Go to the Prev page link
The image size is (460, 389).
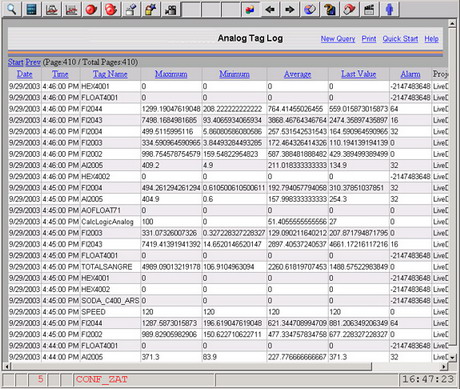(x=33, y=62)
